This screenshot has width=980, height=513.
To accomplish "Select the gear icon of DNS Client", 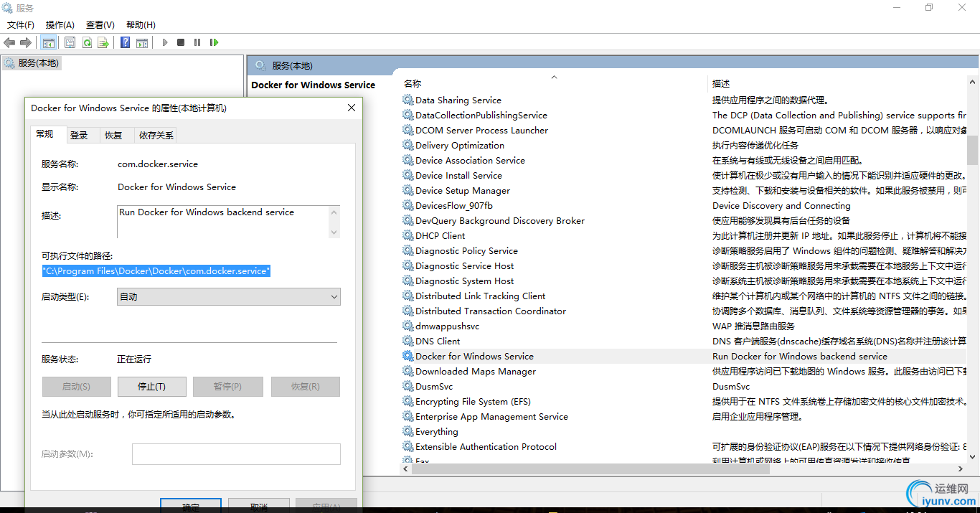I will click(x=407, y=341).
